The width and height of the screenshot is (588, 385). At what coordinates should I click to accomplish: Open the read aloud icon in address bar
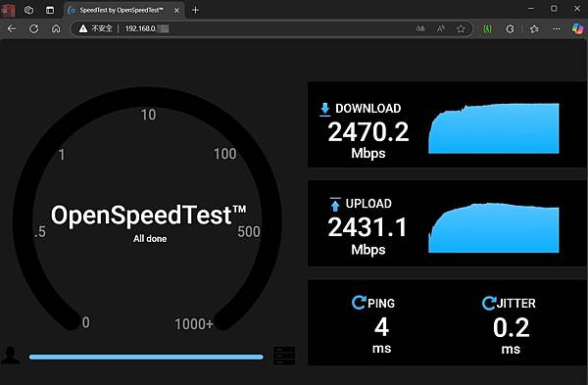click(x=441, y=28)
